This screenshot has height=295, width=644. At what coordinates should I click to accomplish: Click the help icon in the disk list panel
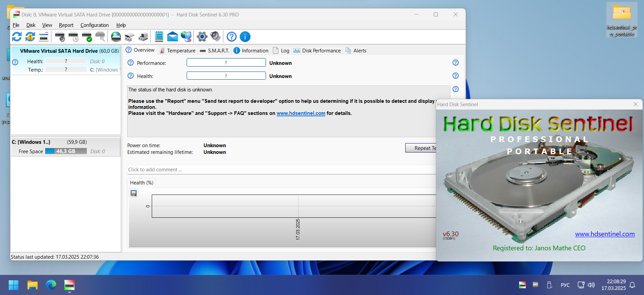pyautogui.click(x=15, y=62)
